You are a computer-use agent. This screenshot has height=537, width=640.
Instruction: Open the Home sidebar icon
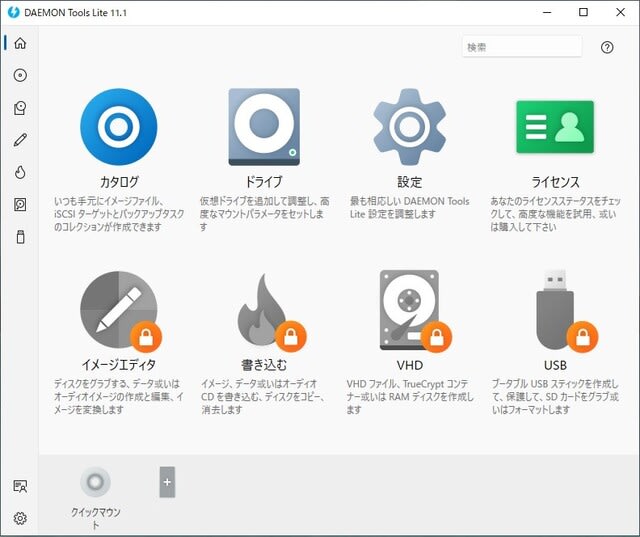[20, 43]
